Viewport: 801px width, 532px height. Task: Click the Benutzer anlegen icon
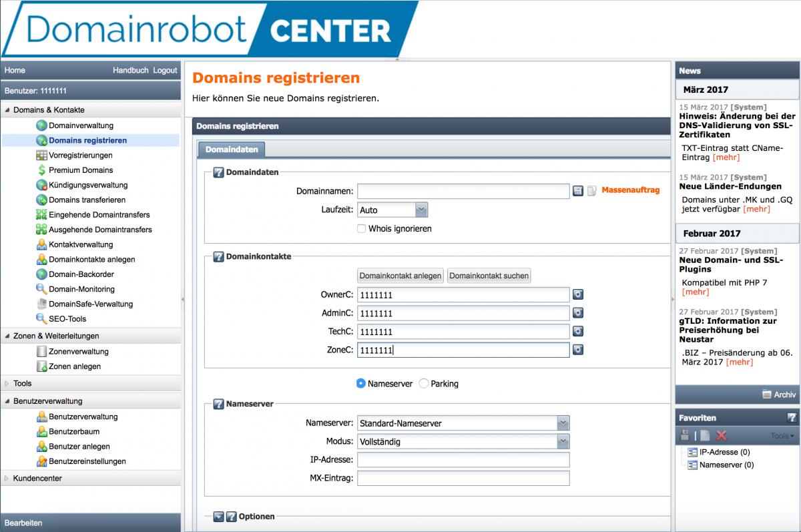pyautogui.click(x=41, y=447)
